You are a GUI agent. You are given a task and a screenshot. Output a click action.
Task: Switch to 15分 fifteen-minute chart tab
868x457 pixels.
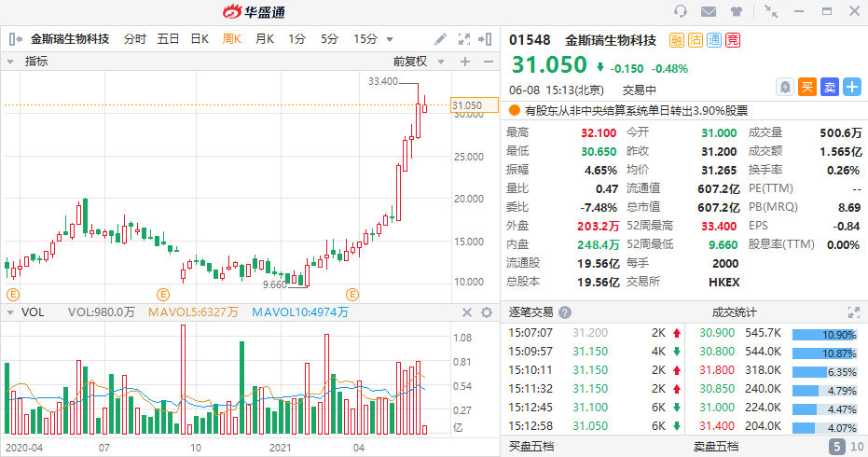365,39
